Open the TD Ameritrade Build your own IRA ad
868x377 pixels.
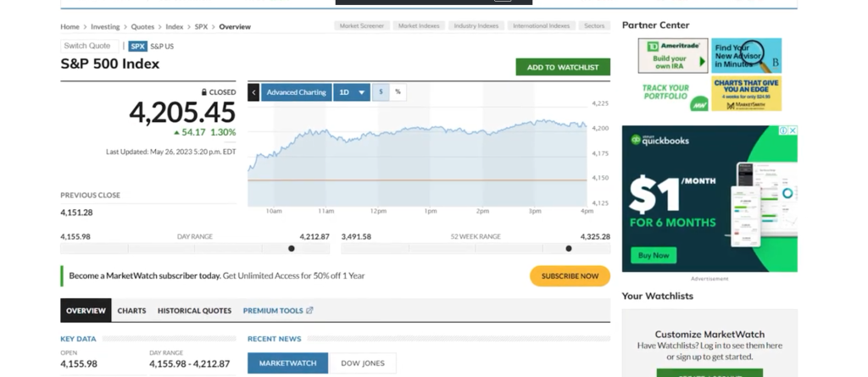pos(672,55)
